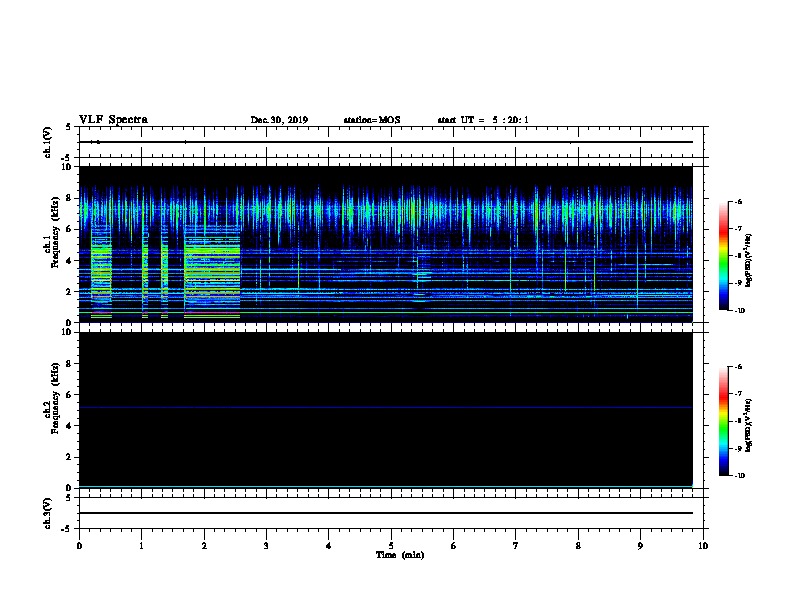Click the time axis tick label "3"

point(266,546)
